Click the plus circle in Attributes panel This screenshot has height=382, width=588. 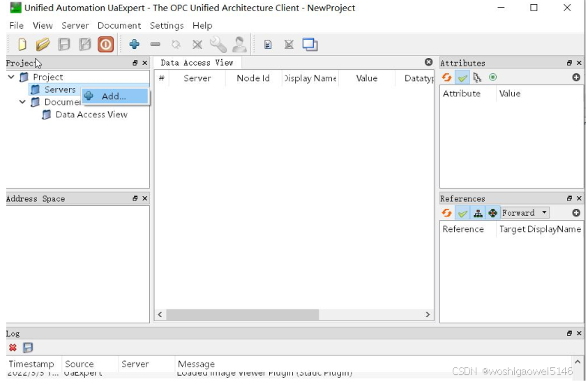576,78
